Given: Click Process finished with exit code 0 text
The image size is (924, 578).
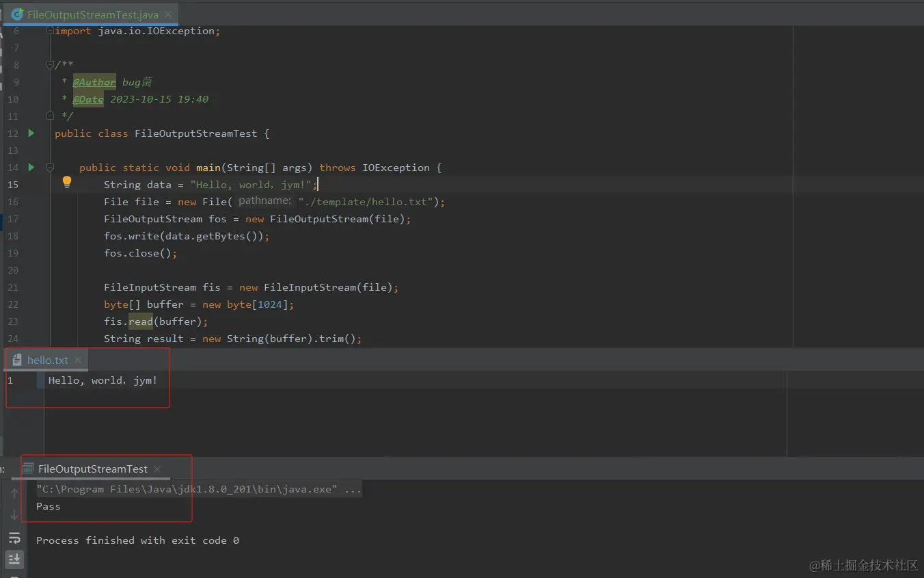Looking at the screenshot, I should [137, 540].
